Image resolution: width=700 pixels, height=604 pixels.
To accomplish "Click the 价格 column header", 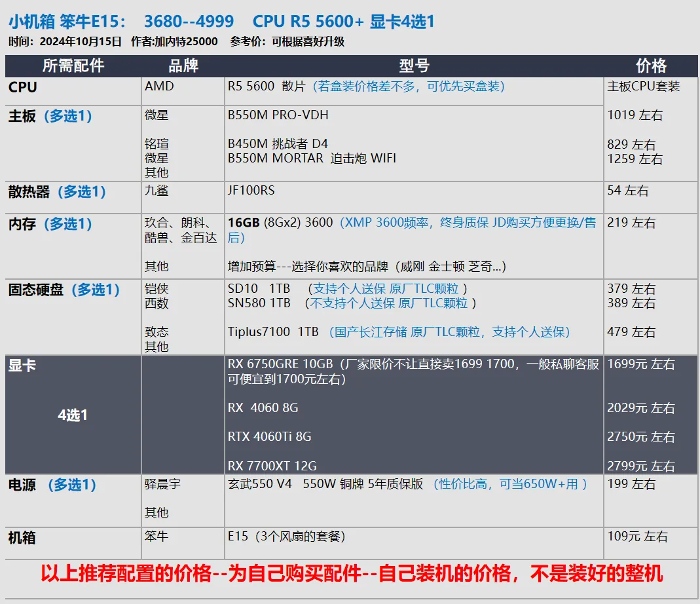I will pyautogui.click(x=651, y=66).
